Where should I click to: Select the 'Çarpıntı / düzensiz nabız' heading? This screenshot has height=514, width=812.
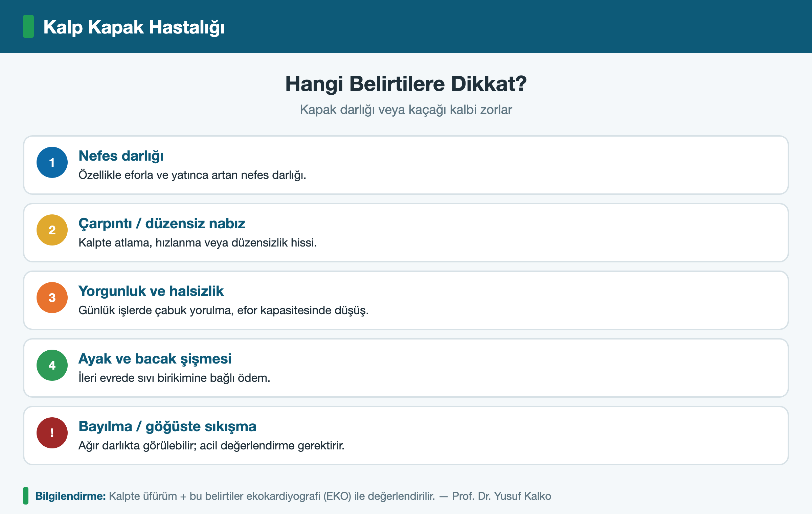tap(162, 224)
